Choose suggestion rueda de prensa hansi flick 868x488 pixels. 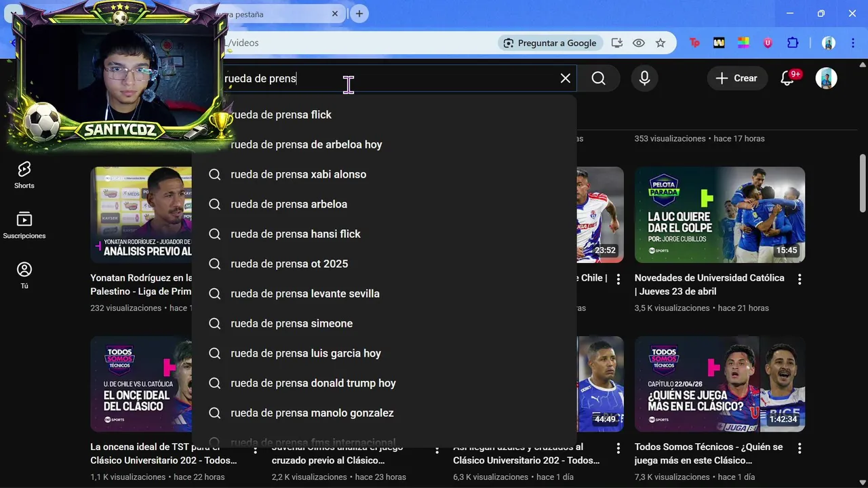point(384,234)
